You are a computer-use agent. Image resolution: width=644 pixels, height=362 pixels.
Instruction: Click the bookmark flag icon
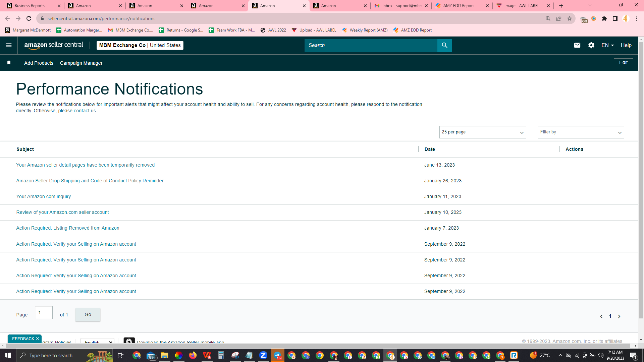[x=9, y=63]
